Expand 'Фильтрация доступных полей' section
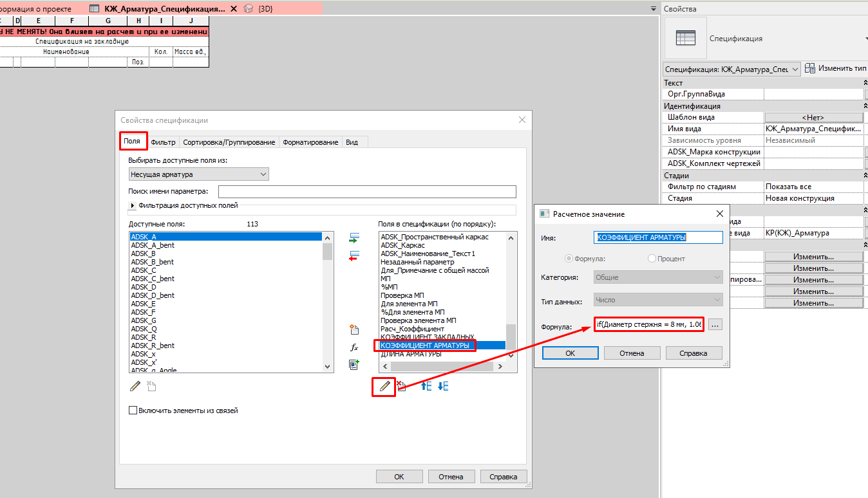Image resolution: width=868 pixels, height=498 pixels. click(x=133, y=206)
